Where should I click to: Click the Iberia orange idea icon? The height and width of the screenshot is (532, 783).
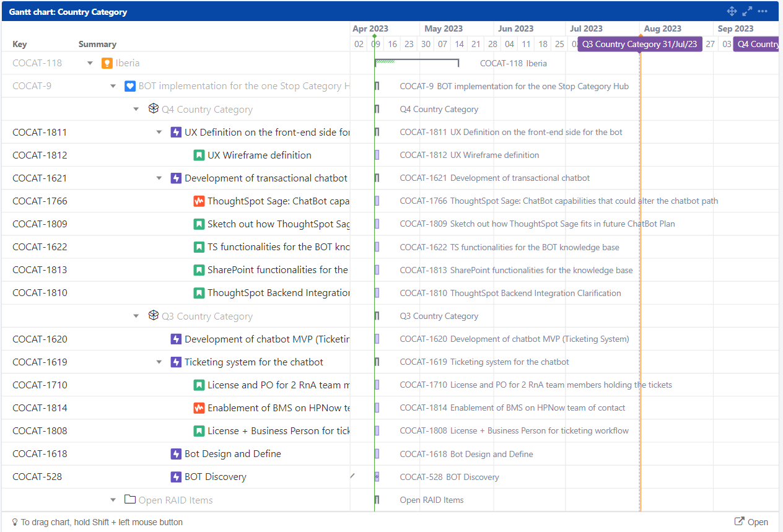107,63
